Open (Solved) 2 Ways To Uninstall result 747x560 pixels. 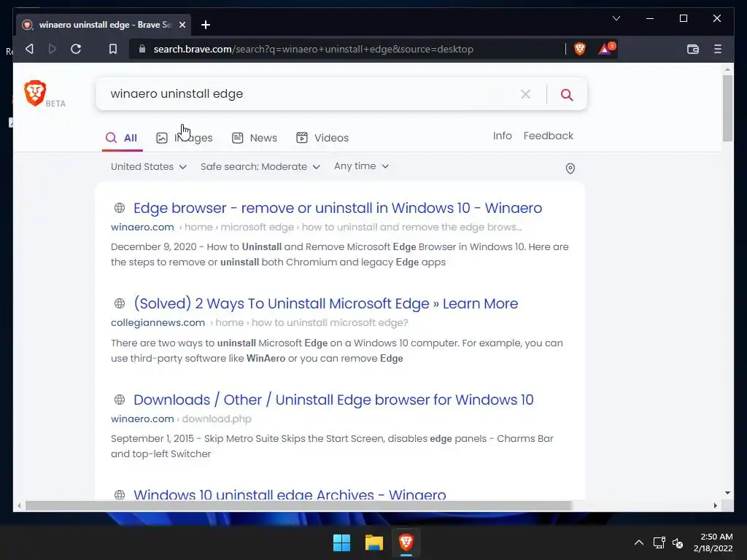325,304
